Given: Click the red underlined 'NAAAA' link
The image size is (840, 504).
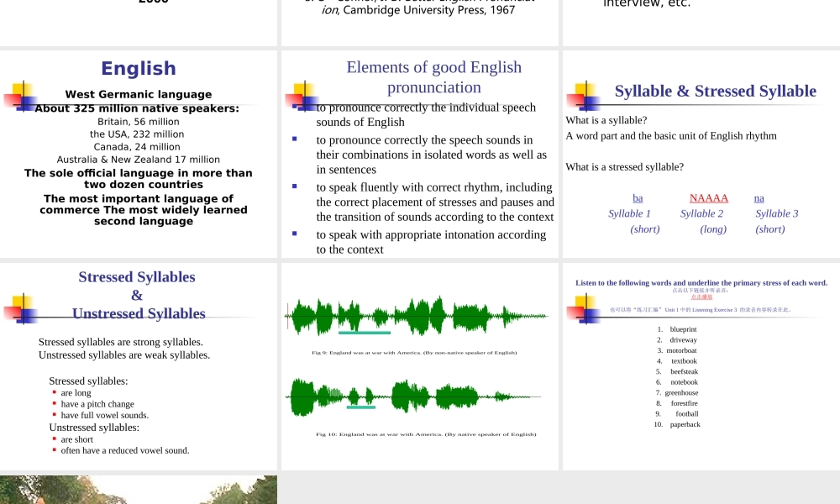Looking at the screenshot, I should tap(709, 198).
